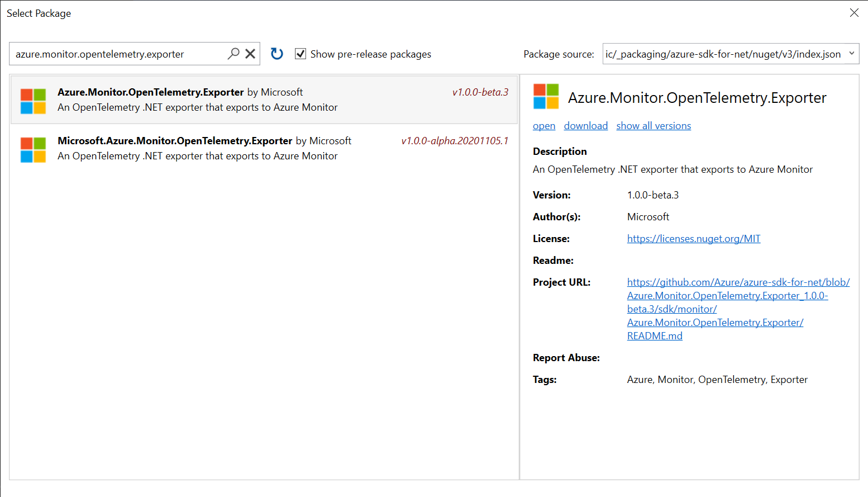The width and height of the screenshot is (868, 497).
Task: Click the Microsoft logo in the details panel
Action: point(545,96)
